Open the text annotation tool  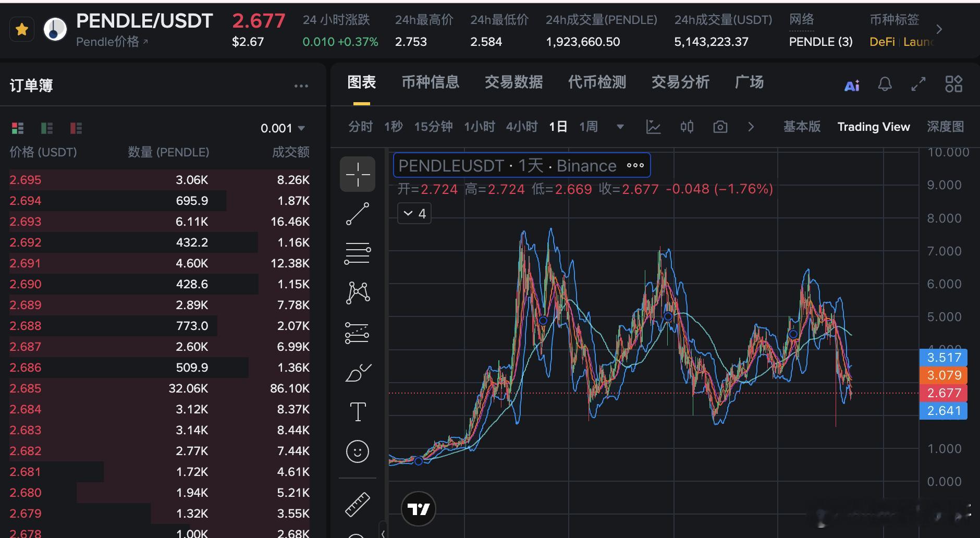[358, 411]
